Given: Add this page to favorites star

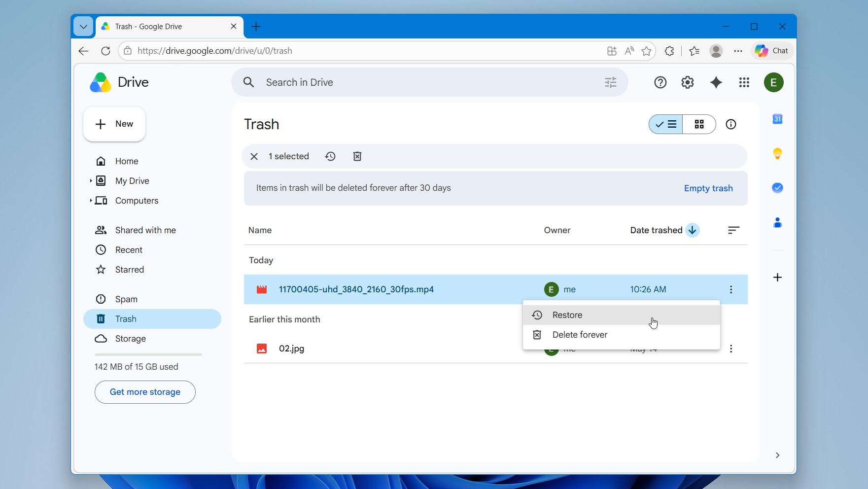Looking at the screenshot, I should (x=646, y=51).
